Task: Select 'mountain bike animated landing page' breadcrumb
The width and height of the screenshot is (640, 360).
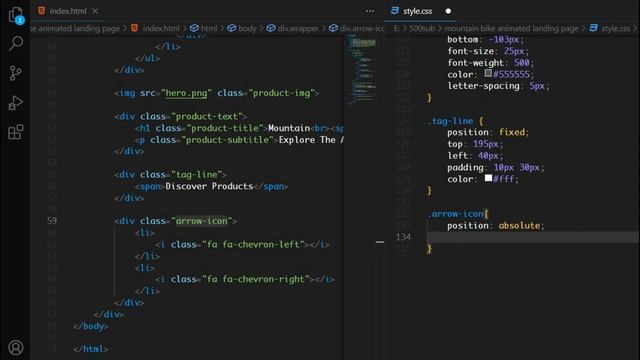Action: pos(511,28)
